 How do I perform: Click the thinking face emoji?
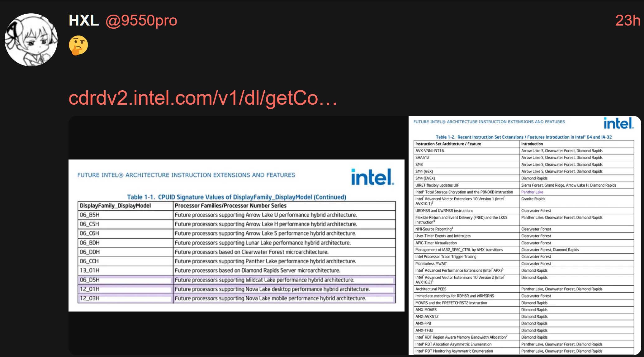click(78, 45)
